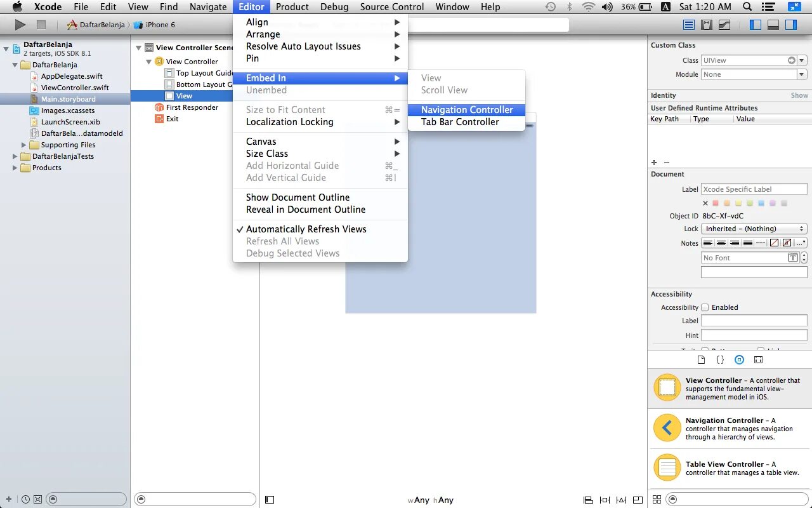The image size is (812, 508).
Task: Select Navigation Controller object library item
Action: pyautogui.click(x=730, y=429)
